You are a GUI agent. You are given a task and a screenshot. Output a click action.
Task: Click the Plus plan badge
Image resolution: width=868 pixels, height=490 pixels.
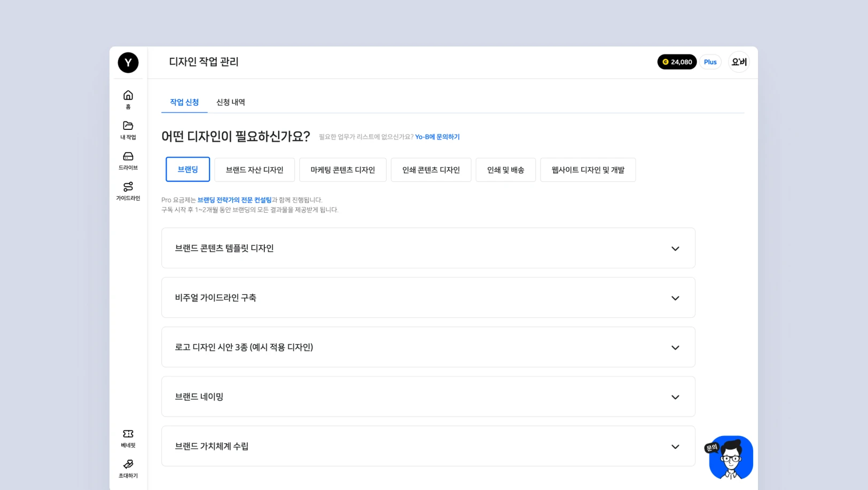pyautogui.click(x=710, y=62)
